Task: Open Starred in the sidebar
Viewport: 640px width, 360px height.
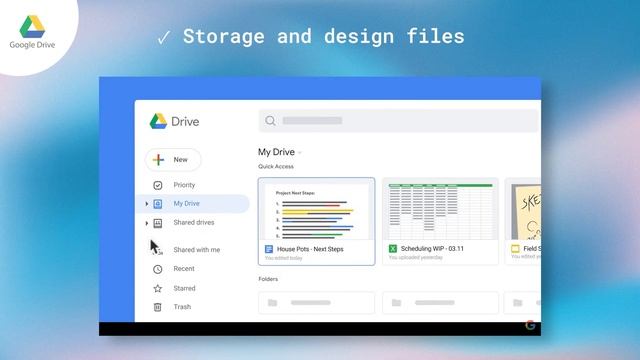Action: 184,288
